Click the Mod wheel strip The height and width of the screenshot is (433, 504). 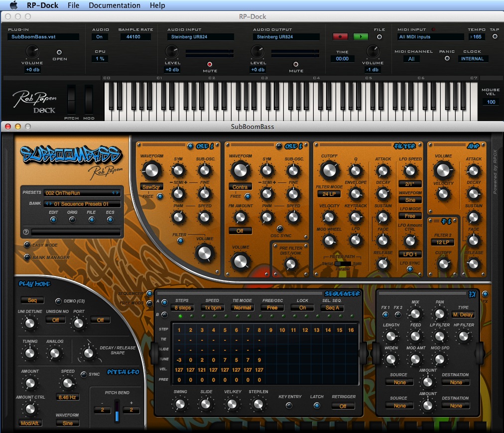89,99
